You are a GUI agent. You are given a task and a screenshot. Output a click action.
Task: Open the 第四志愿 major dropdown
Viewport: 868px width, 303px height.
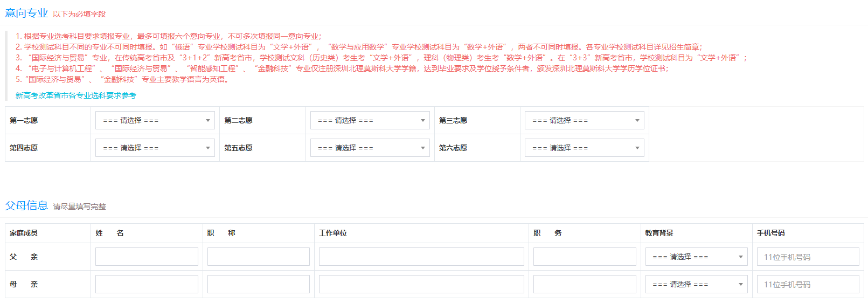pos(155,148)
